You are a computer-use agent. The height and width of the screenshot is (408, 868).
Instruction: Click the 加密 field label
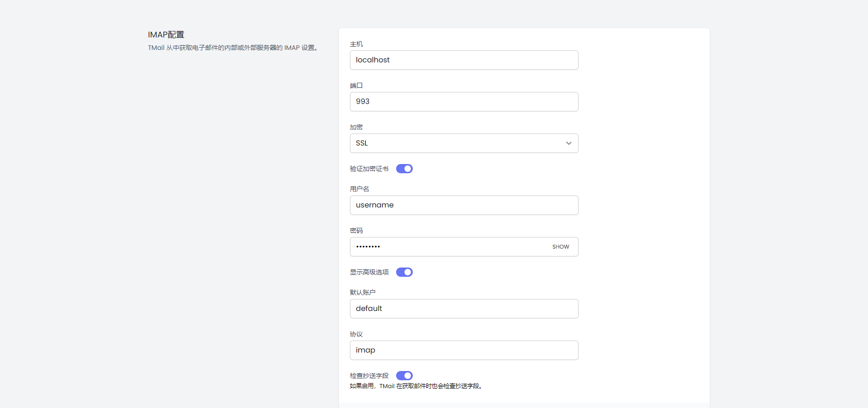(x=356, y=127)
